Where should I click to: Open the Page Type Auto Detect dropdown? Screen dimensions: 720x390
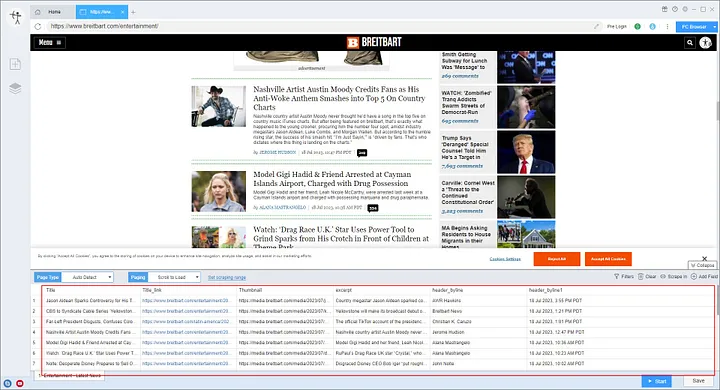tap(87, 277)
